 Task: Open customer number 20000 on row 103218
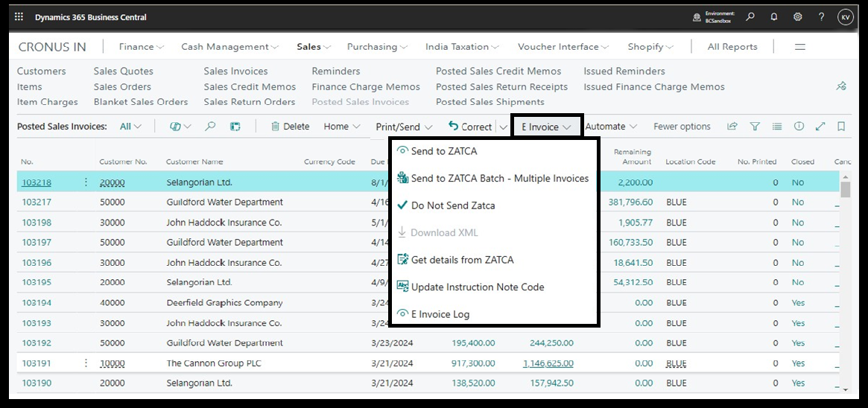click(x=113, y=182)
